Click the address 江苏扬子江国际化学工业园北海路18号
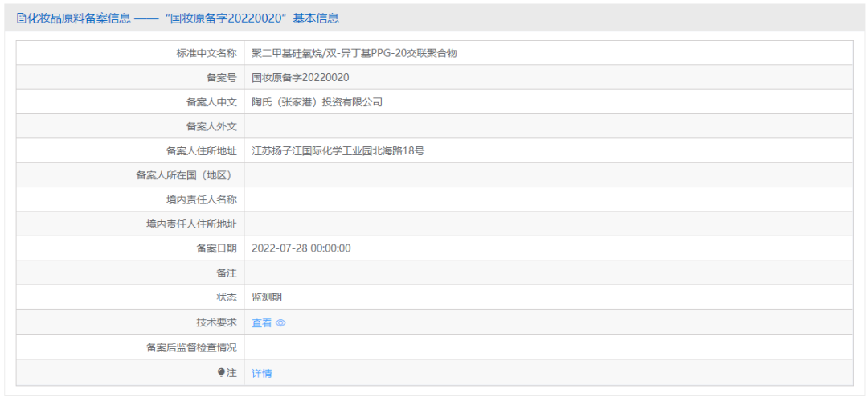Screen dimensions: 868x402 tap(338, 150)
